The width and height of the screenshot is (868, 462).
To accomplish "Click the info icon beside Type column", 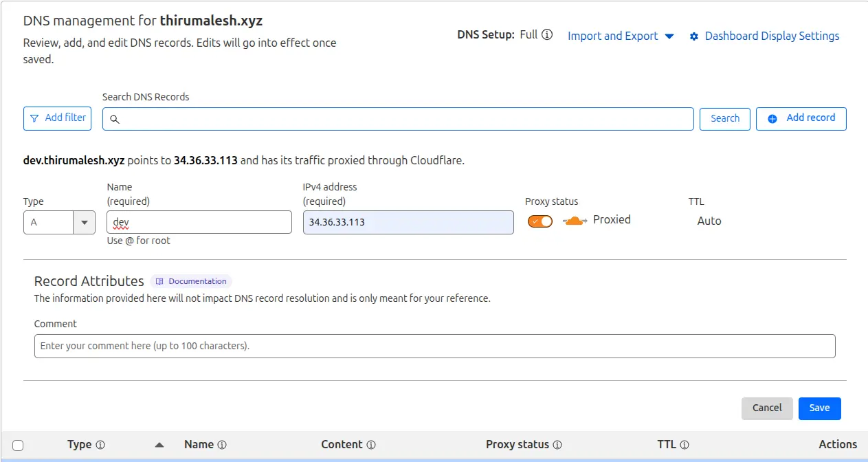I will pyautogui.click(x=100, y=445).
